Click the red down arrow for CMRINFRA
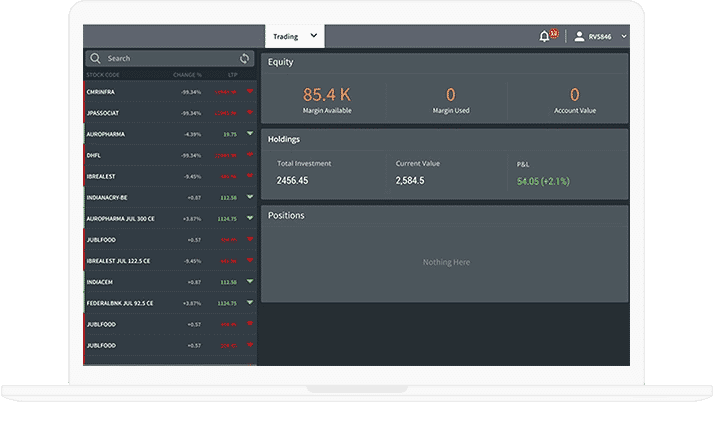This screenshot has height=430, width=715. tap(250, 91)
